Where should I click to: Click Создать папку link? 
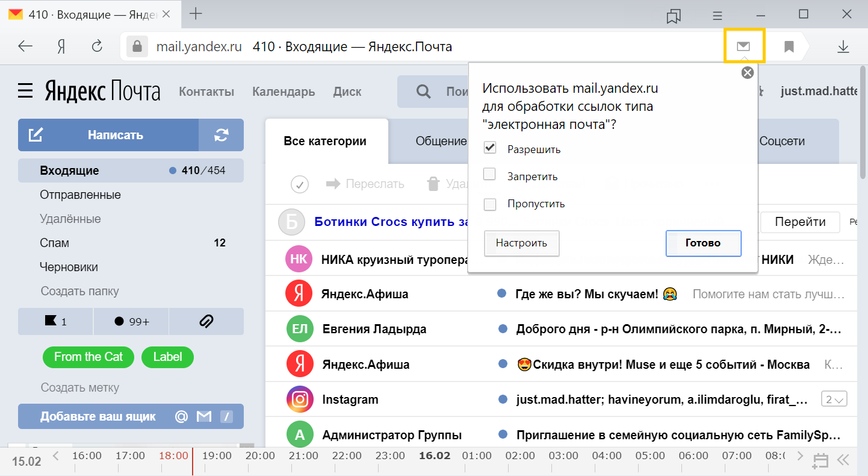(80, 291)
